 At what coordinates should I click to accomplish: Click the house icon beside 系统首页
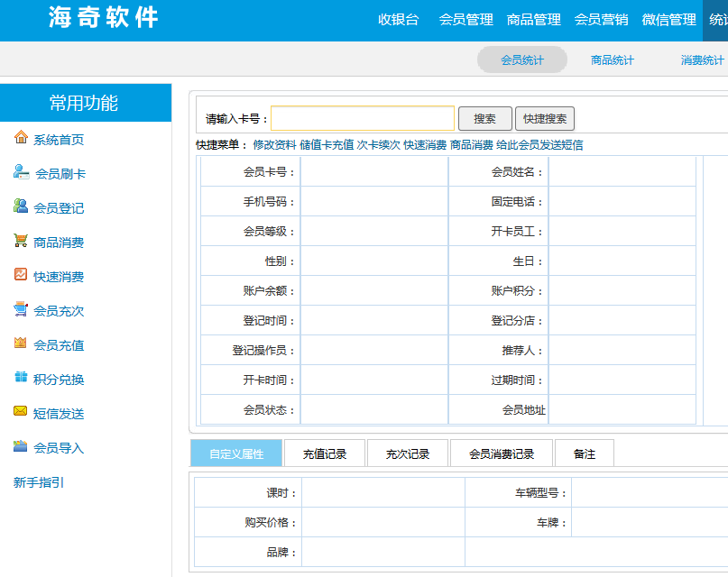[21, 138]
